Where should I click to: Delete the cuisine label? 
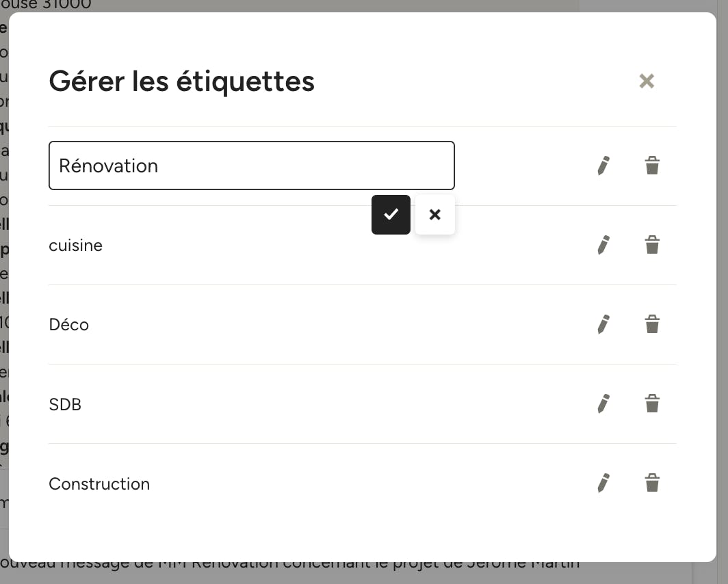[x=652, y=245]
